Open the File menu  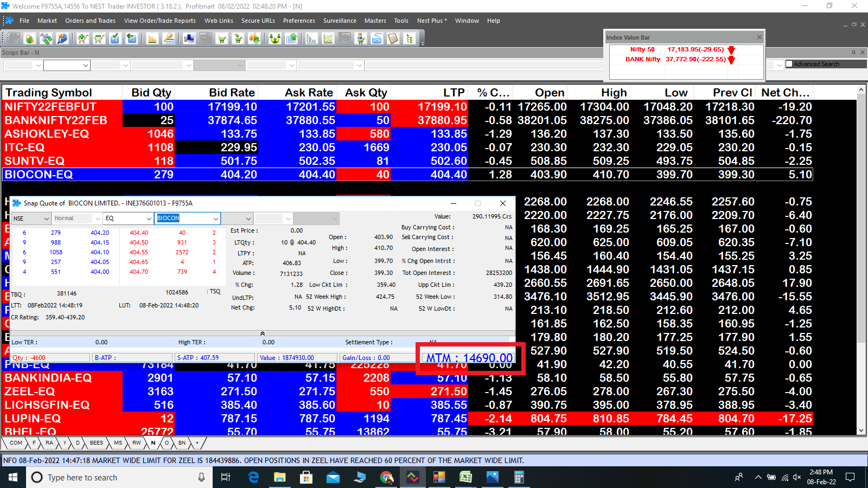tap(24, 21)
